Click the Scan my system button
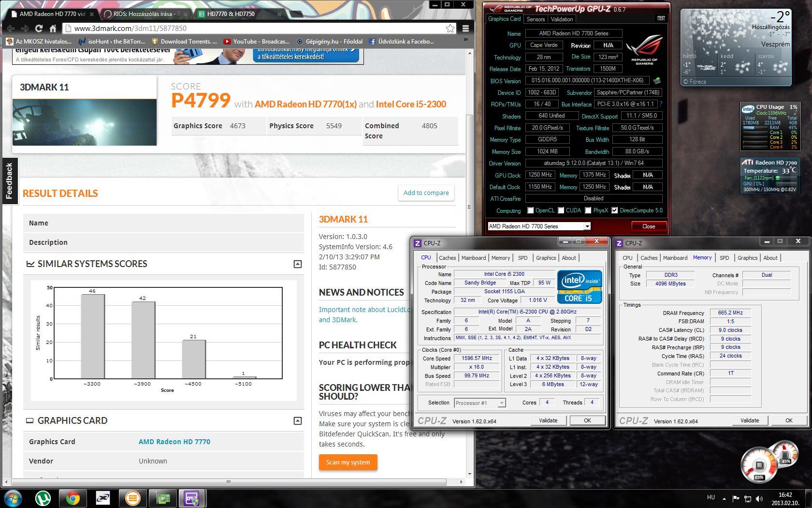This screenshot has width=812, height=508. tap(348, 462)
